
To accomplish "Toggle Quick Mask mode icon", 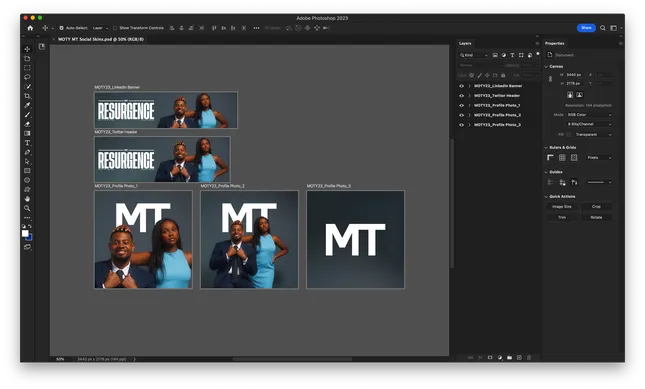I will (27, 247).
